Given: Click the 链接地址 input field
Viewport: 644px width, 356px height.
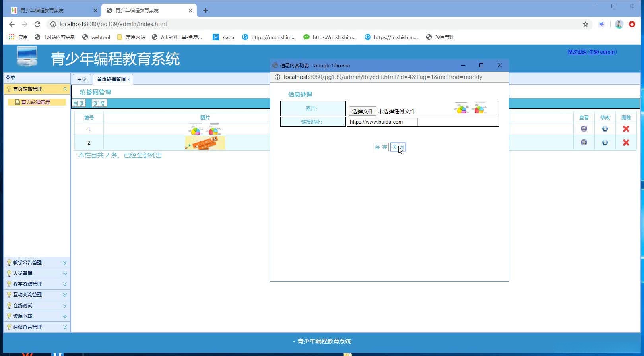Looking at the screenshot, I should (383, 122).
